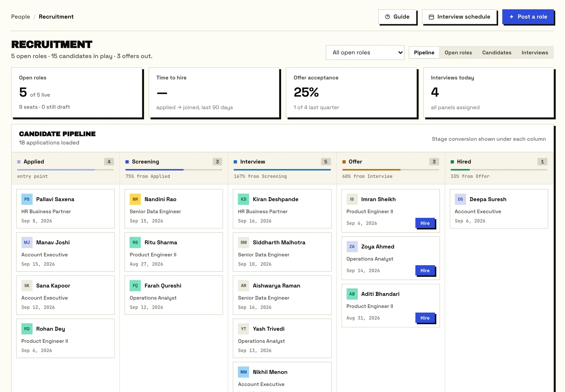Click Yash Trivedi's Sep 13, 2026 date
This screenshot has width=565, height=392.
pyautogui.click(x=255, y=350)
